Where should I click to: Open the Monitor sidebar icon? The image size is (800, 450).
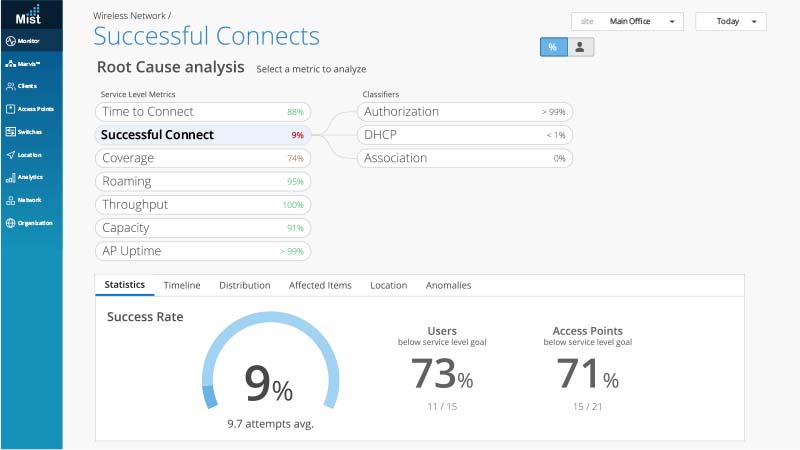pos(11,41)
